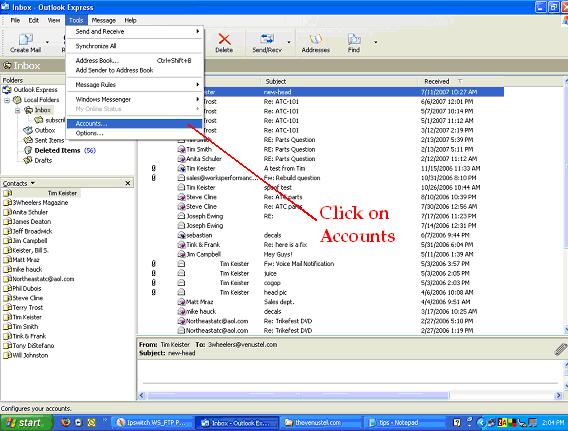Choose Add Sender to Address Book
The height and width of the screenshot is (431, 568).
click(x=134, y=70)
